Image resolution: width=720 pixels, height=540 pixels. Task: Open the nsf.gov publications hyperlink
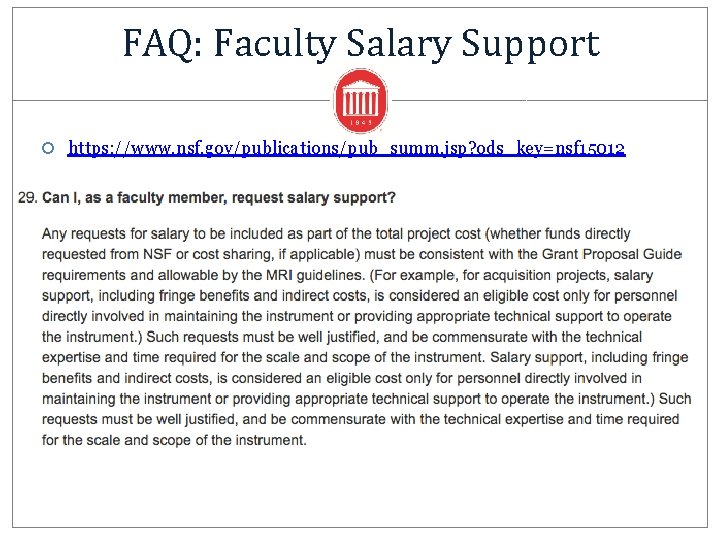point(347,148)
